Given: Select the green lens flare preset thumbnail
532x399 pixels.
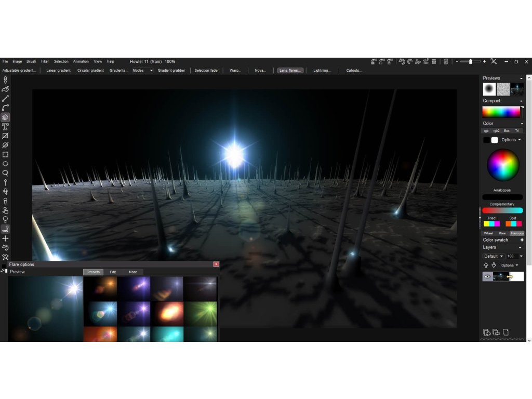Looking at the screenshot, I should point(200,313).
